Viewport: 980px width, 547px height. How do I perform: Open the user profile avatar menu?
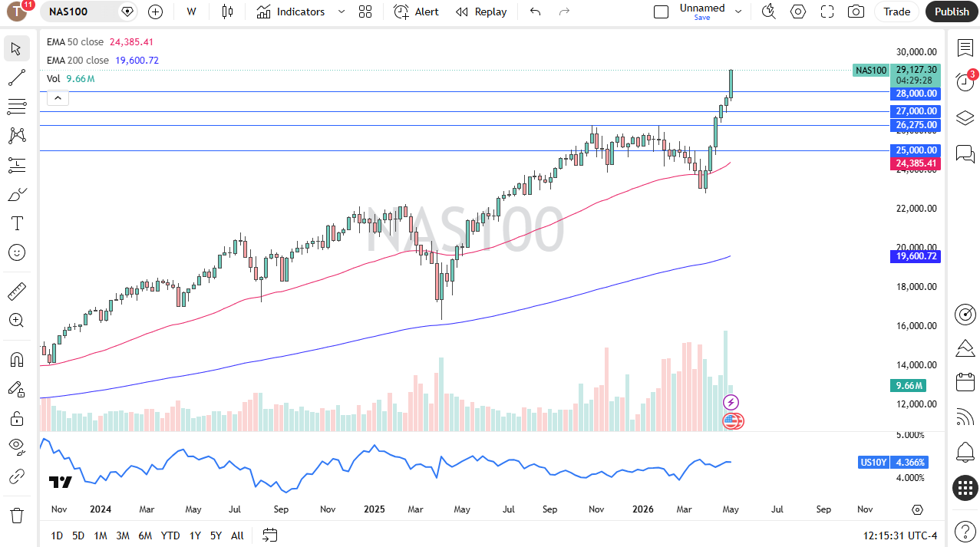pyautogui.click(x=17, y=12)
